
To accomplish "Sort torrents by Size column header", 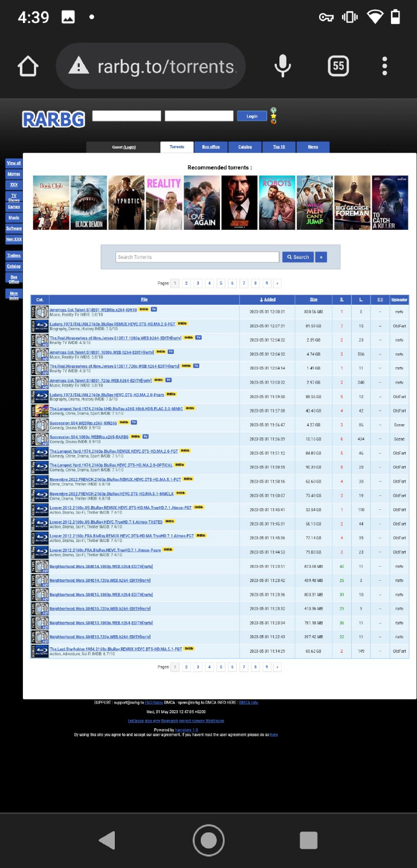I will [313, 299].
